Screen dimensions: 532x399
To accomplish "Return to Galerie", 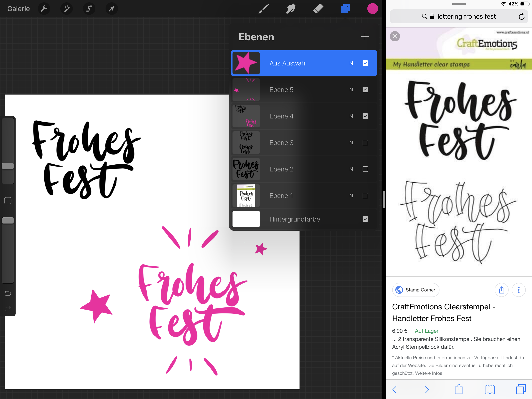I will point(18,9).
